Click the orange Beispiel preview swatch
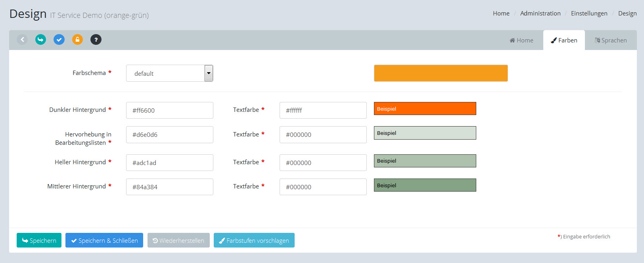The width and height of the screenshot is (644, 263). pyautogui.click(x=425, y=109)
